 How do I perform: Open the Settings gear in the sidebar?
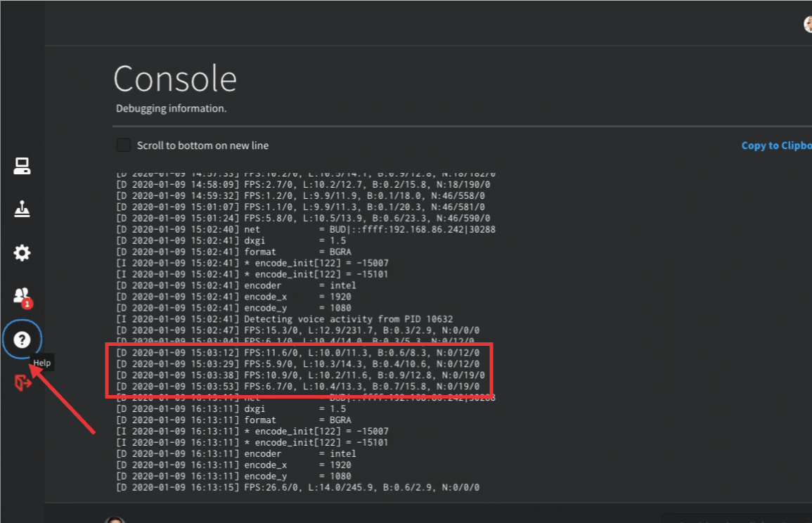(x=22, y=253)
